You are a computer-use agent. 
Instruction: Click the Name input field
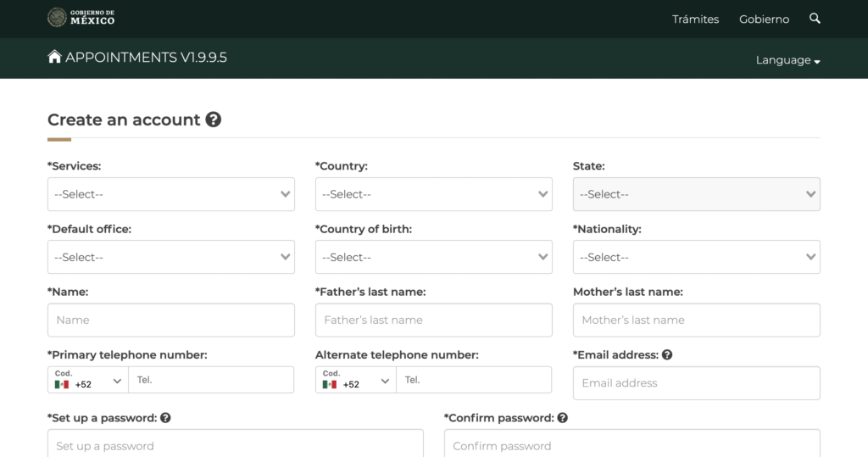coord(171,320)
